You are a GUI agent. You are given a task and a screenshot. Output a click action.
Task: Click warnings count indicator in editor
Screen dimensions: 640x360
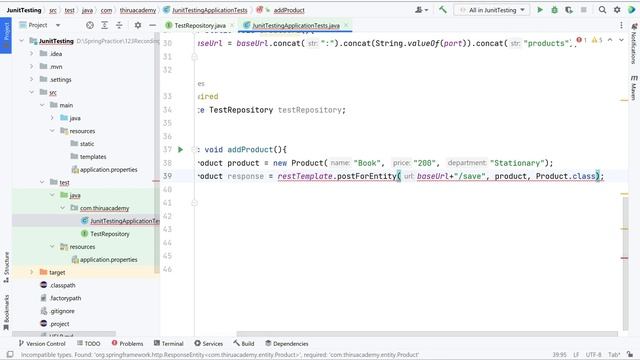pyautogui.click(x=597, y=40)
